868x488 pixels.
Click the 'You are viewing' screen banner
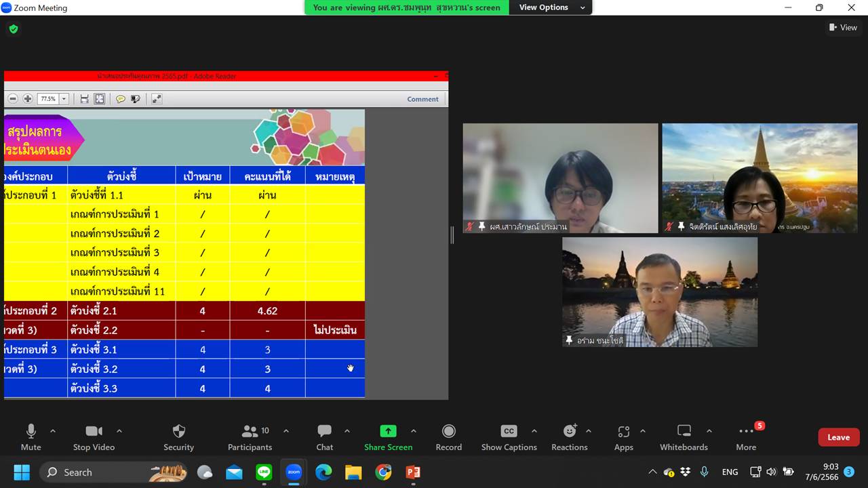tap(407, 7)
